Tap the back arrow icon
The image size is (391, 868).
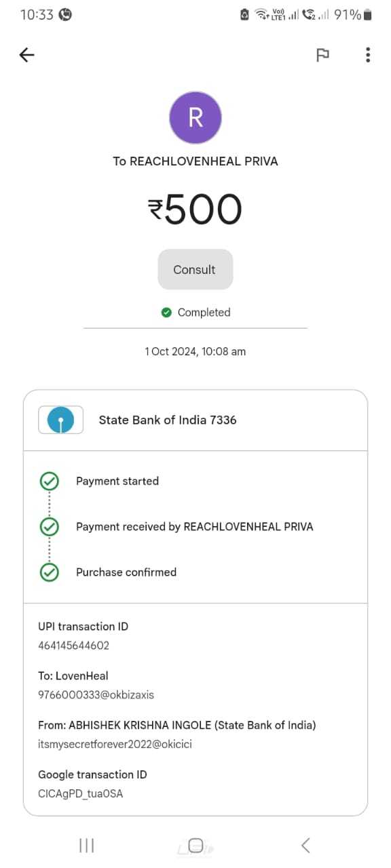[x=26, y=55]
